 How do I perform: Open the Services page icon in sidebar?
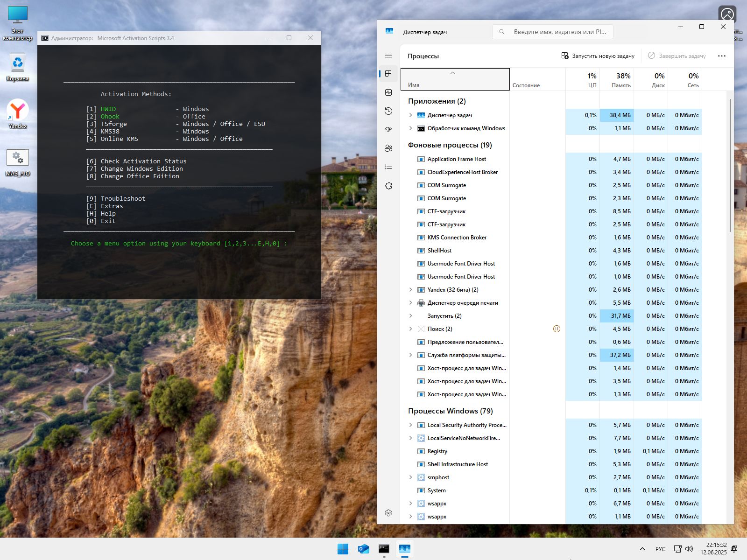click(388, 186)
